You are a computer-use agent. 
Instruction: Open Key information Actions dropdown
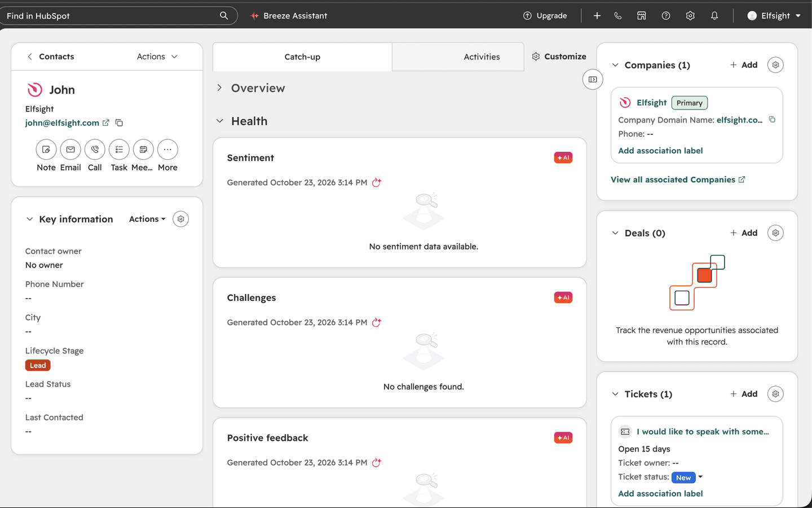click(x=147, y=219)
